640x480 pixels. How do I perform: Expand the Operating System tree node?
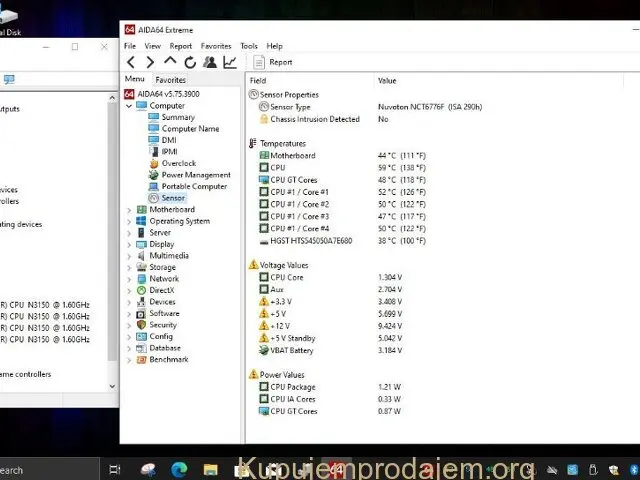[128, 221]
